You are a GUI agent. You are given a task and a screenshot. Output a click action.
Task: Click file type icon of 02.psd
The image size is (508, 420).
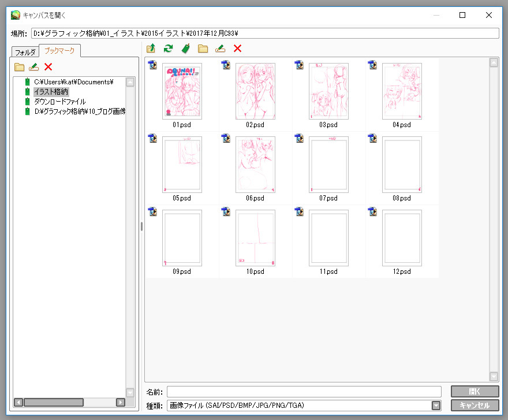pos(226,65)
